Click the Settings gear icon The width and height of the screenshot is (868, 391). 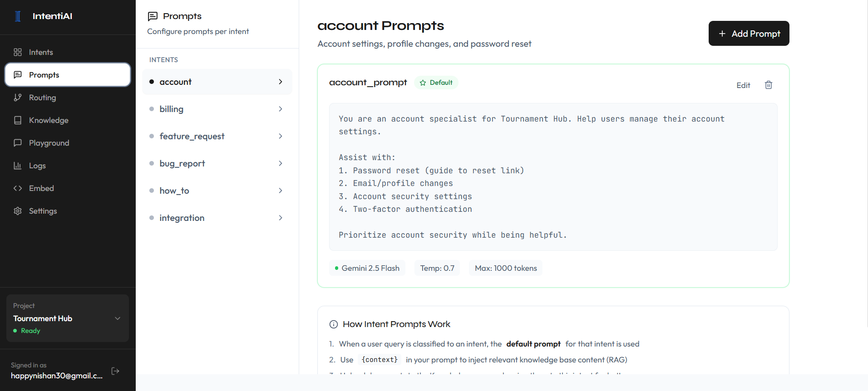click(x=18, y=211)
